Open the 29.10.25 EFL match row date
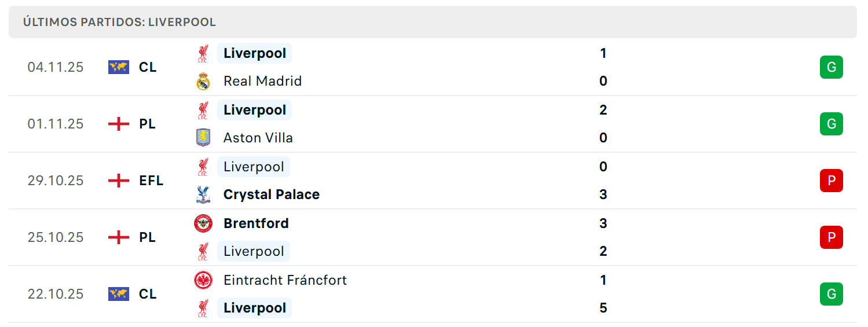 [x=56, y=181]
